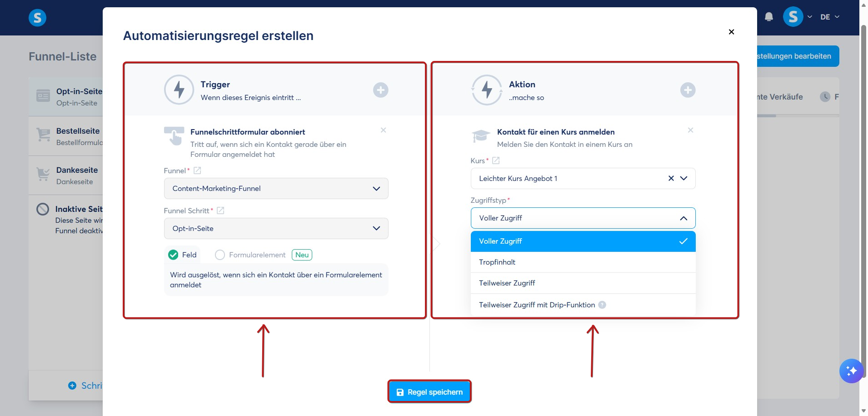The image size is (868, 416).
Task: Click the Regel speichern button
Action: 429,392
